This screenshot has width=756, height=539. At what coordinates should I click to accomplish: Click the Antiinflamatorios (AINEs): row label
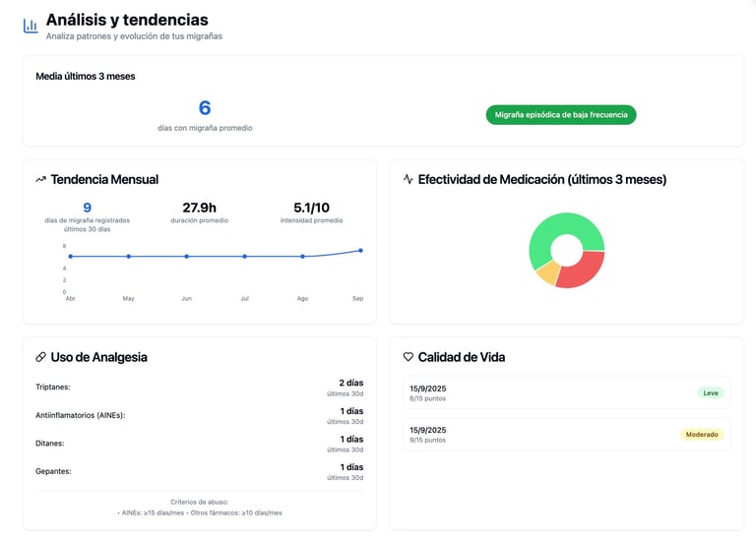[81, 415]
